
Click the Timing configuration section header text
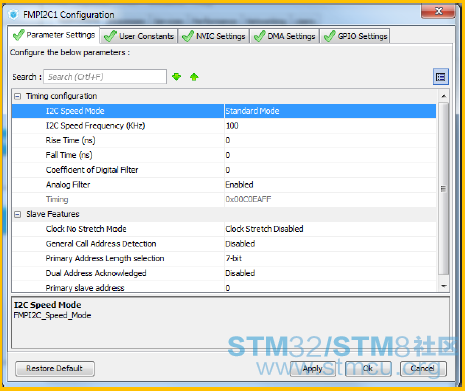pyautogui.click(x=62, y=96)
